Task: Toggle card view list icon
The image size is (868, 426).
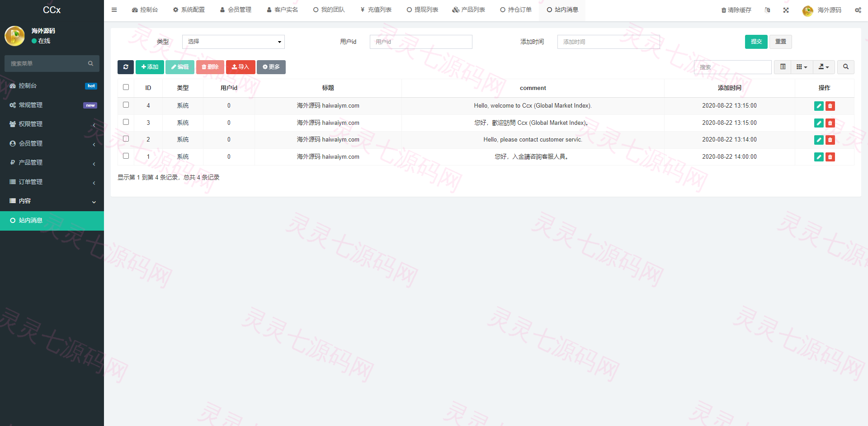Action: pos(783,67)
